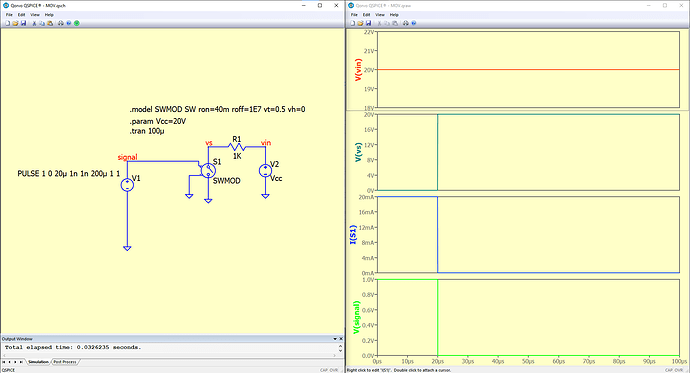
Task: Cut icon in waveform window toolbar
Action: tap(379, 23)
